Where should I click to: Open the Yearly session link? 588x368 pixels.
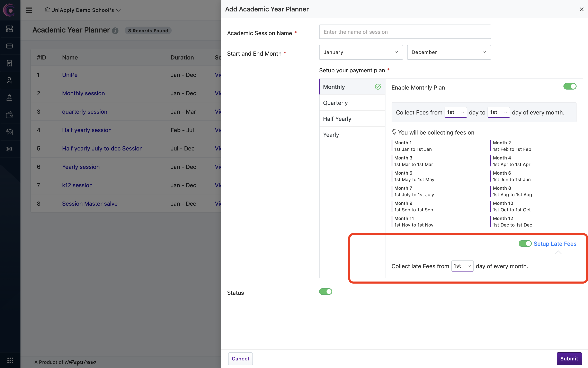click(81, 167)
